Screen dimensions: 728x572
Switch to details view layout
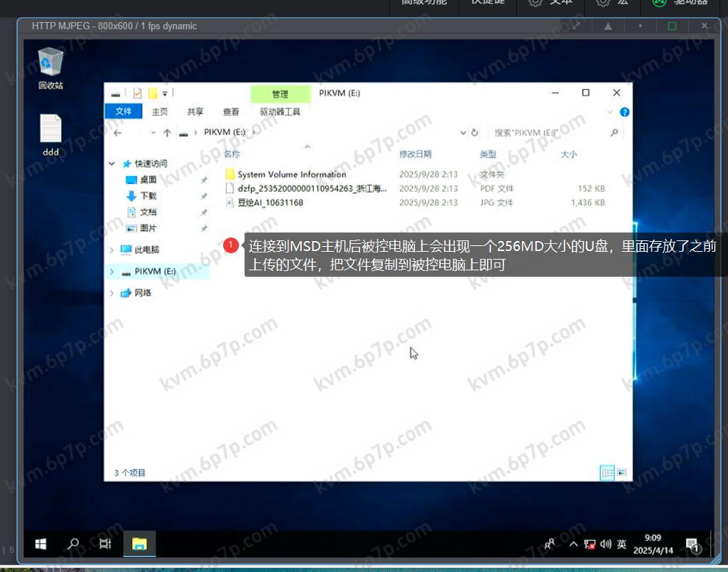tap(607, 472)
